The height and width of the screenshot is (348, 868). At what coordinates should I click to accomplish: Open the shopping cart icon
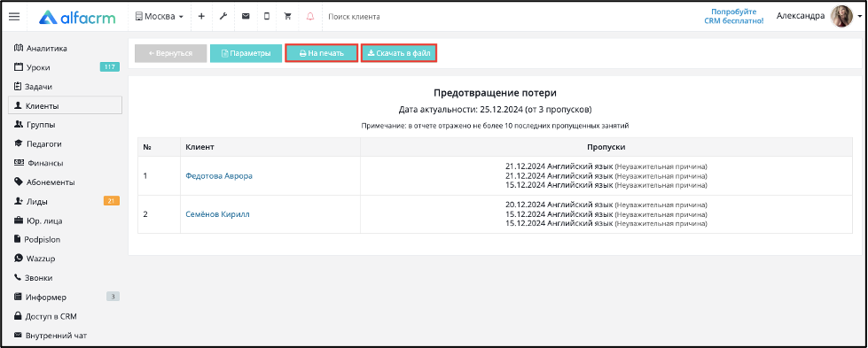288,17
